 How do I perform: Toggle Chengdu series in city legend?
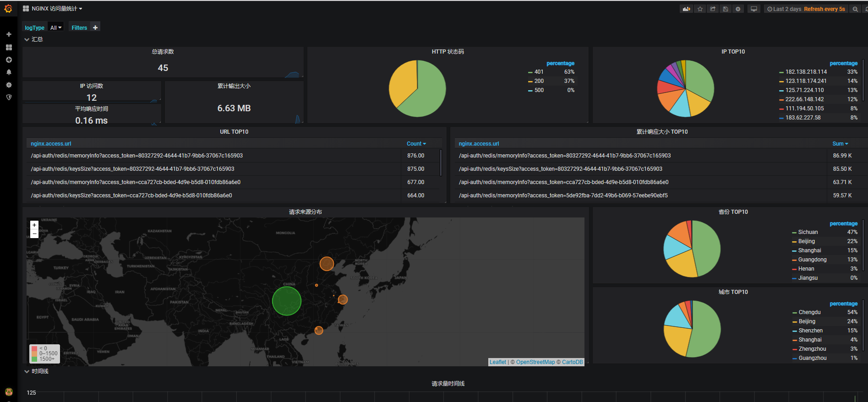click(809, 312)
